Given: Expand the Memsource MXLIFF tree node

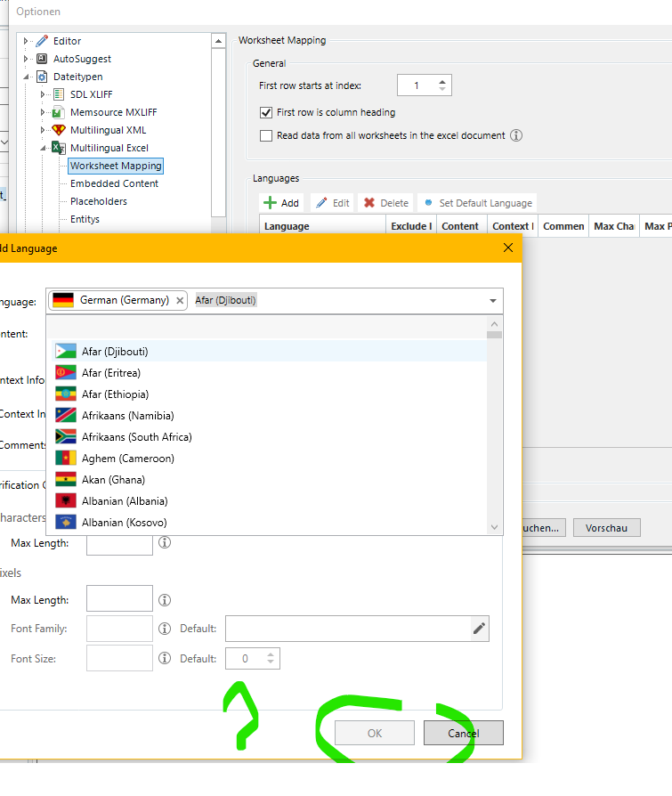Looking at the screenshot, I should pos(43,112).
